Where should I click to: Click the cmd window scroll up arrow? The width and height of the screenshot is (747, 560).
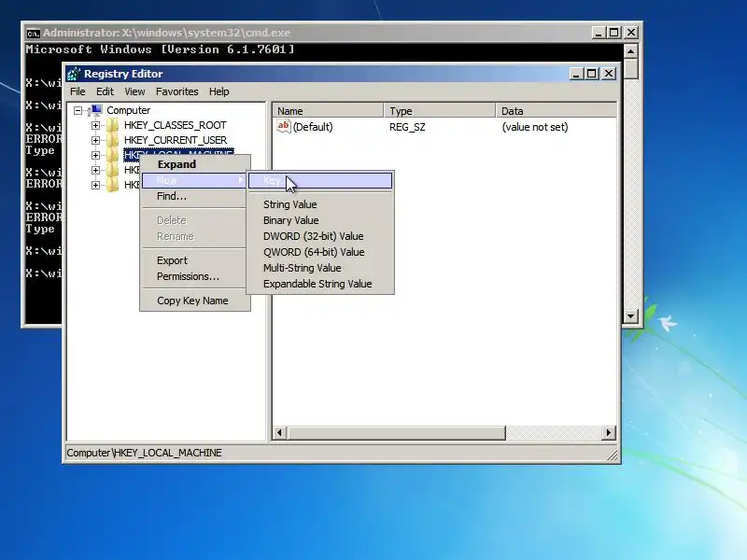pyautogui.click(x=631, y=51)
